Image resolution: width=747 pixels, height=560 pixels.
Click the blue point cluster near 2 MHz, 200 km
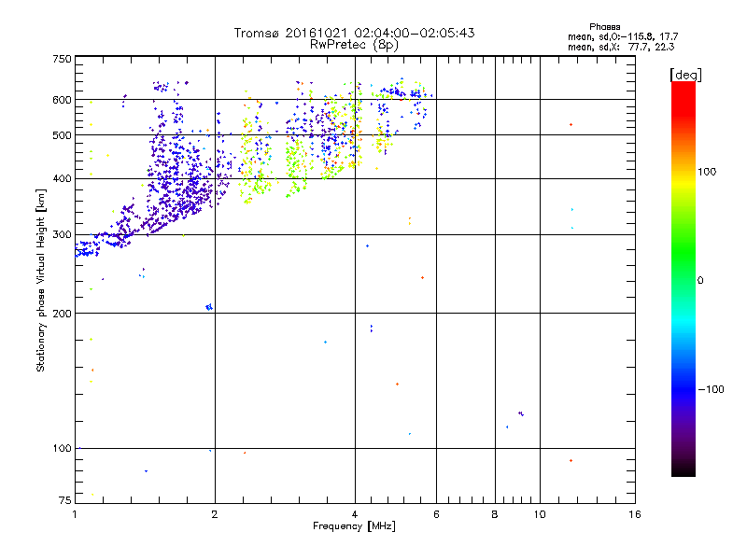[x=209, y=307]
